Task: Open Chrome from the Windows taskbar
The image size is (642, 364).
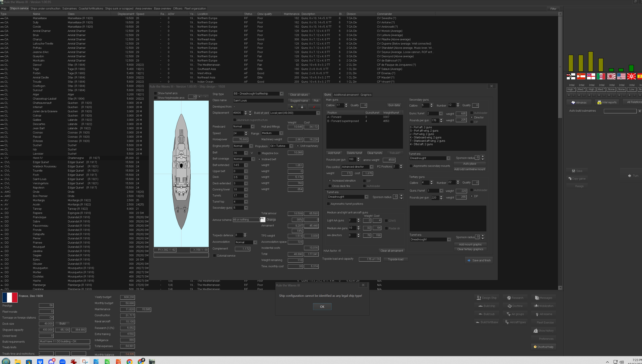Action: [x=129, y=361]
